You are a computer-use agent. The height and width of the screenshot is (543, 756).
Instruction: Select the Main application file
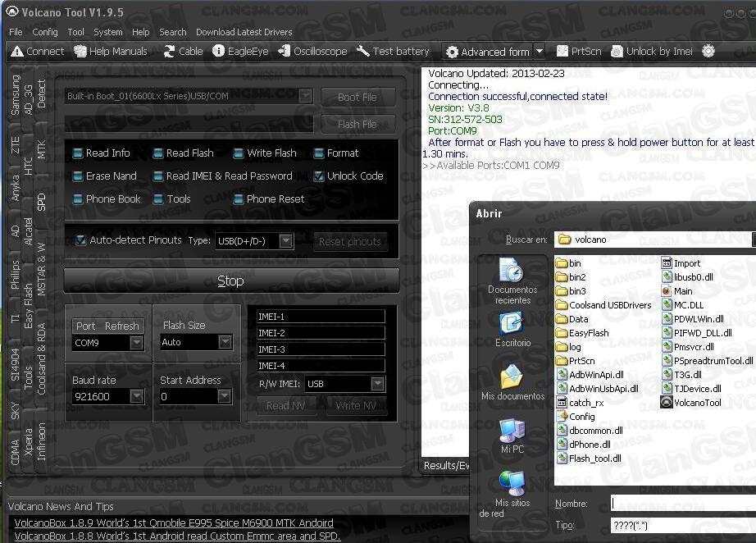(676, 291)
